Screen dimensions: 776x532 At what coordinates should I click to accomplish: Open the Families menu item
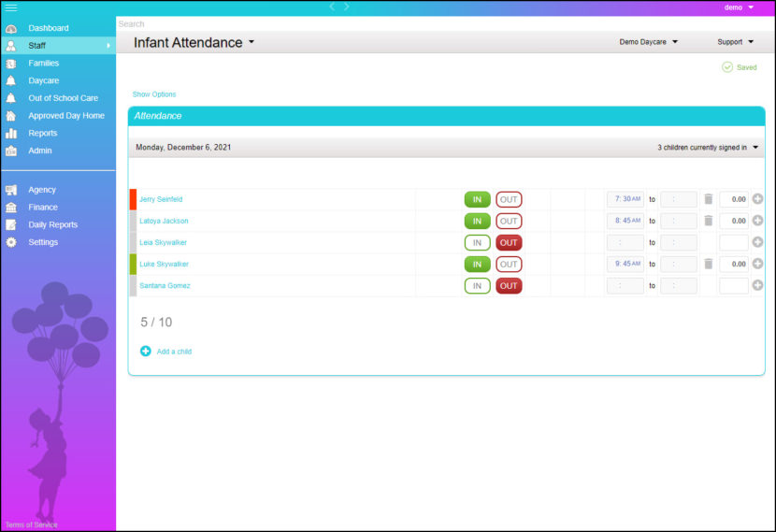pos(44,63)
